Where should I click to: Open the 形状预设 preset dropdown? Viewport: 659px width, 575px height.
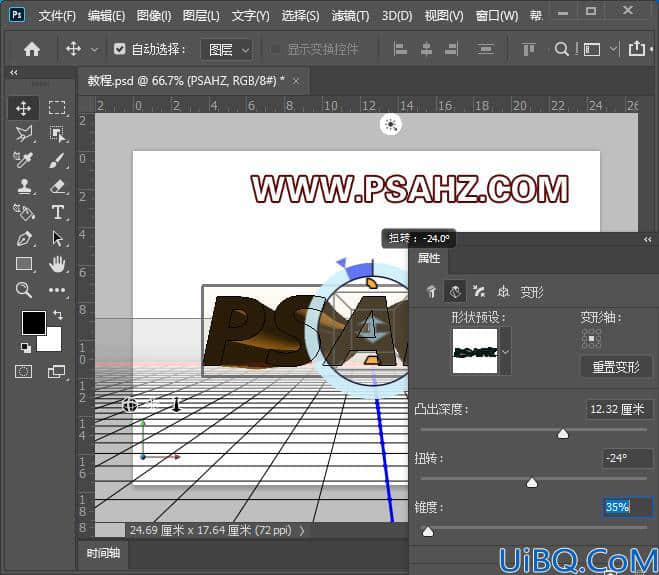506,351
